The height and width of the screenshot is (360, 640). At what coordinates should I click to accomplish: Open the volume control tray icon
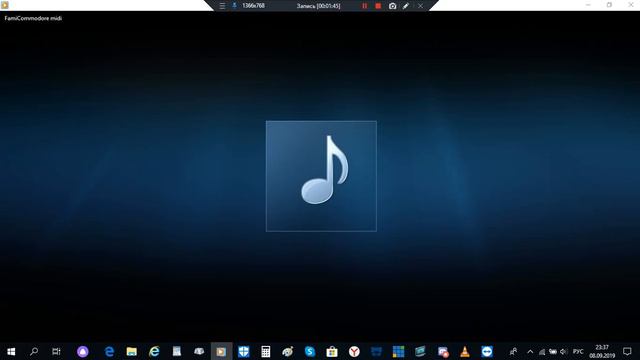coord(564,352)
